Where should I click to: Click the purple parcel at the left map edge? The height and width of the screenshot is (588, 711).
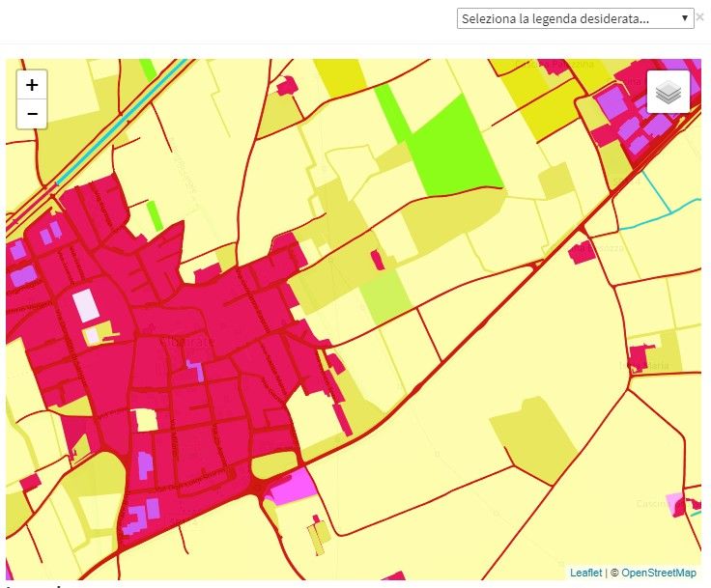[22, 275]
